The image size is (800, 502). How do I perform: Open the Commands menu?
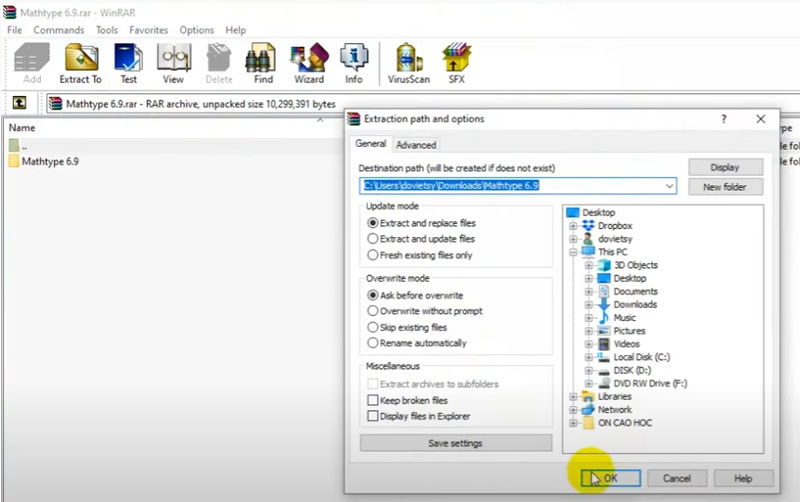point(59,30)
